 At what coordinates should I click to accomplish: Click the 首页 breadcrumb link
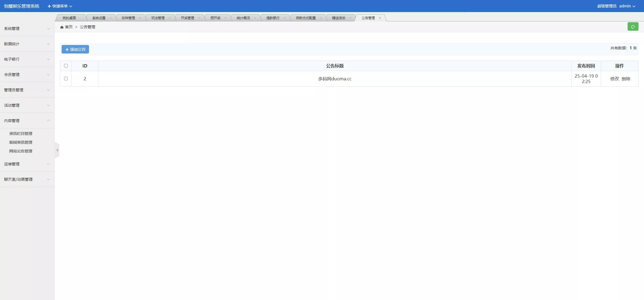pos(69,27)
